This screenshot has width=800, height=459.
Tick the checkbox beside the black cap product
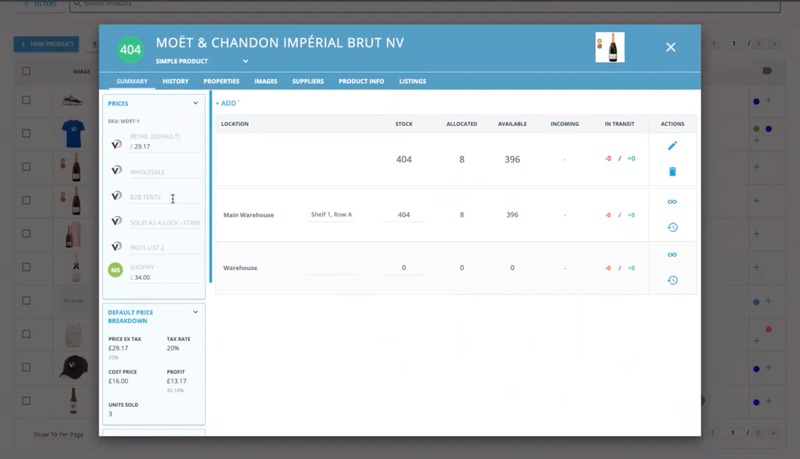(x=26, y=367)
